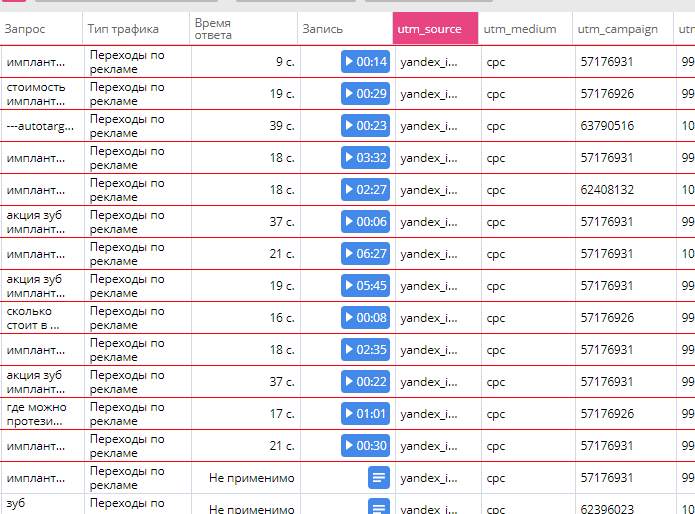Select campaign value 62408132

pyautogui.click(x=607, y=190)
